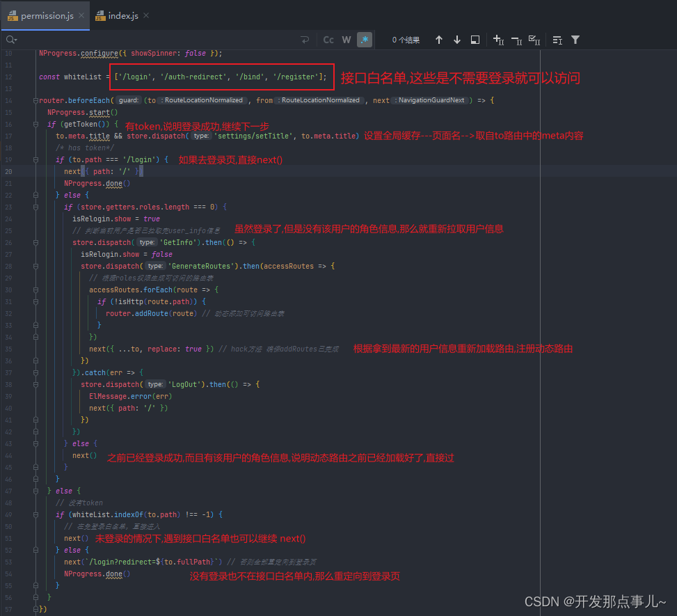Collapse router.beforeEach fold on line 14
Screen dimensions: 677x616
point(36,101)
